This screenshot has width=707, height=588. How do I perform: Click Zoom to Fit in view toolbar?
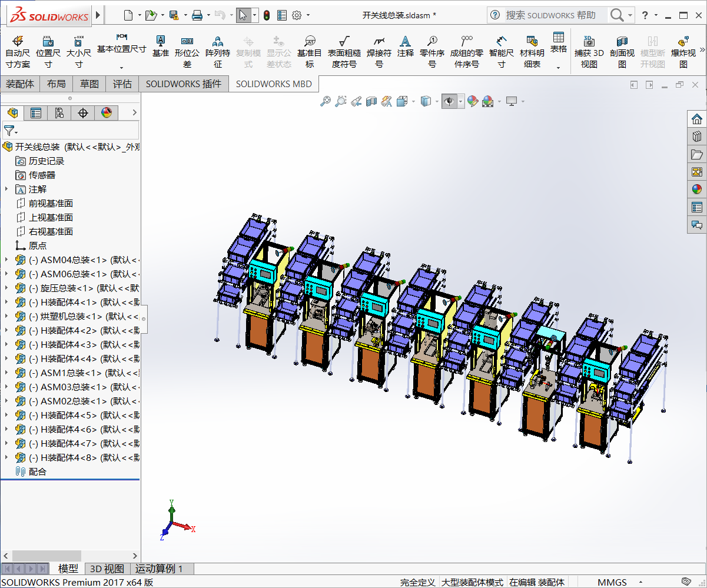(x=326, y=101)
